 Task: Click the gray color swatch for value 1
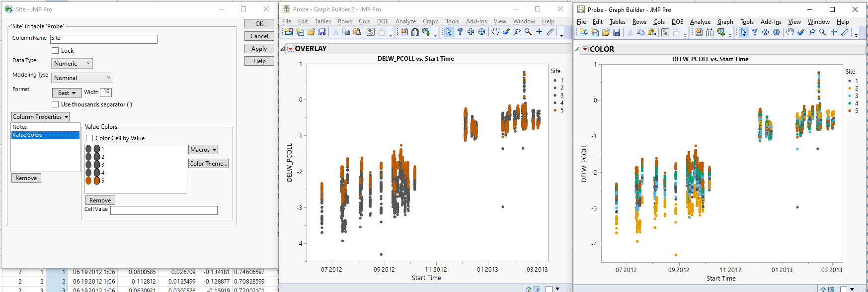click(x=97, y=149)
